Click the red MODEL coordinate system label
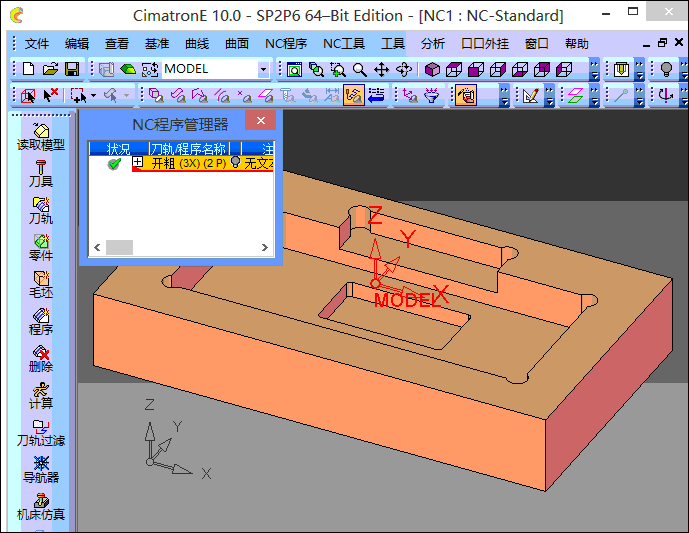689x533 pixels. [x=406, y=300]
